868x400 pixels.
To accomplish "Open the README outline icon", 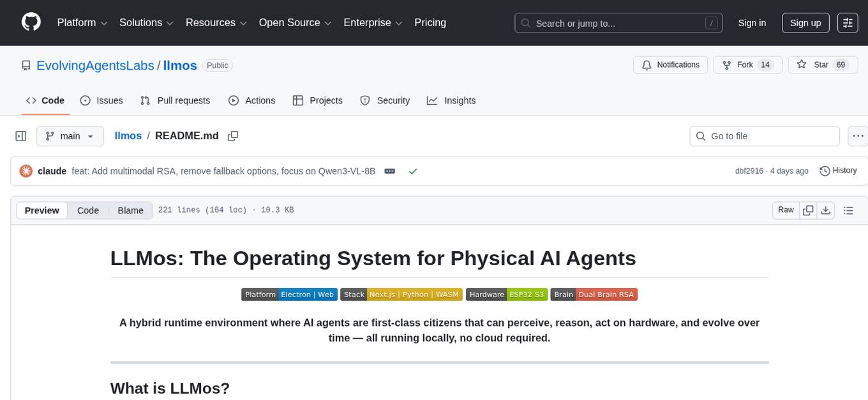I will pos(848,210).
